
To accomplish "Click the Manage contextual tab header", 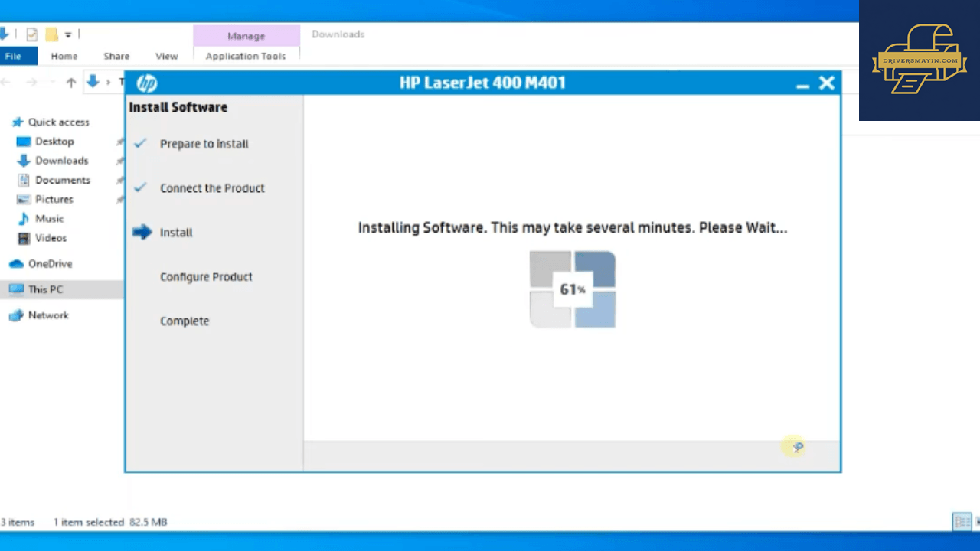I will click(246, 36).
